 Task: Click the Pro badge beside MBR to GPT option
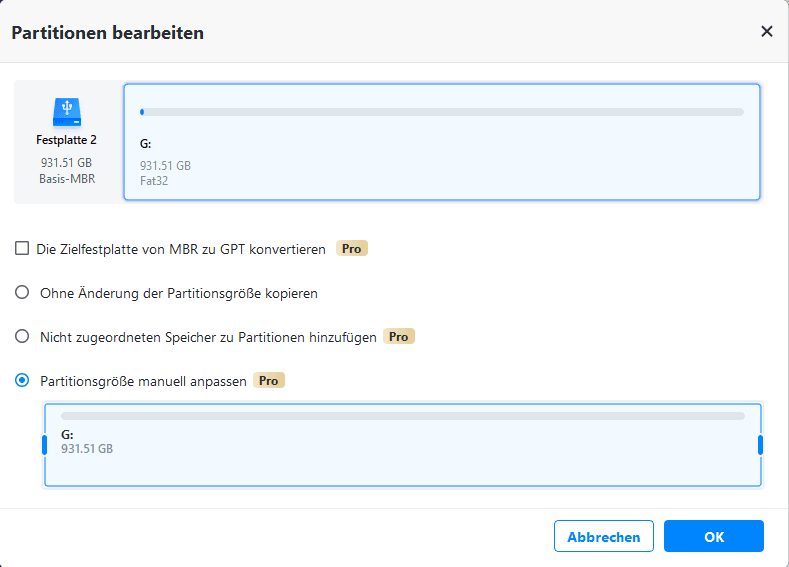(352, 248)
